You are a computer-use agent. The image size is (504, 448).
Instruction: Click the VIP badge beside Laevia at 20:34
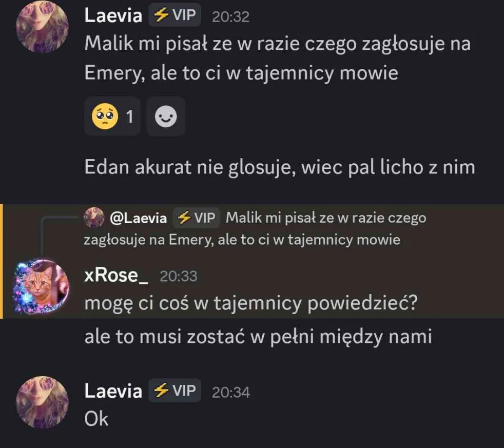pyautogui.click(x=175, y=391)
